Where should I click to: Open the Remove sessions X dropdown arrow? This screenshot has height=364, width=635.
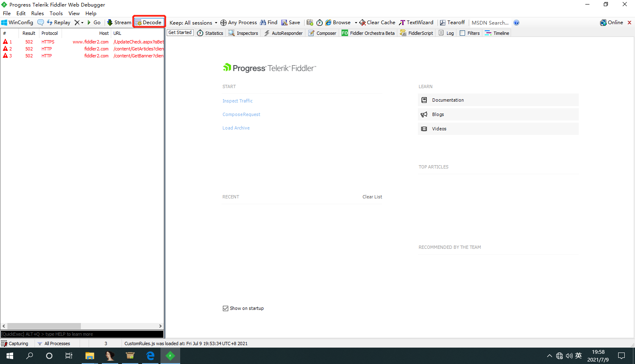[x=83, y=23]
